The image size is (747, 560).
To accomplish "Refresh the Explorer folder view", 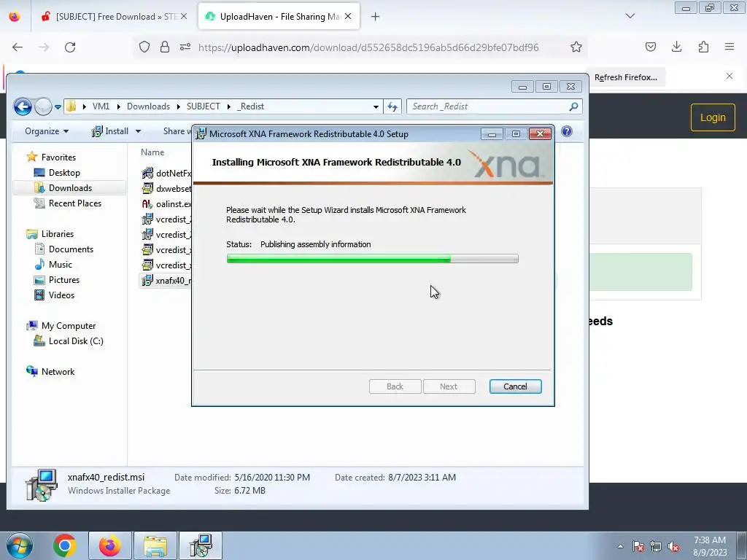I will coord(392,106).
